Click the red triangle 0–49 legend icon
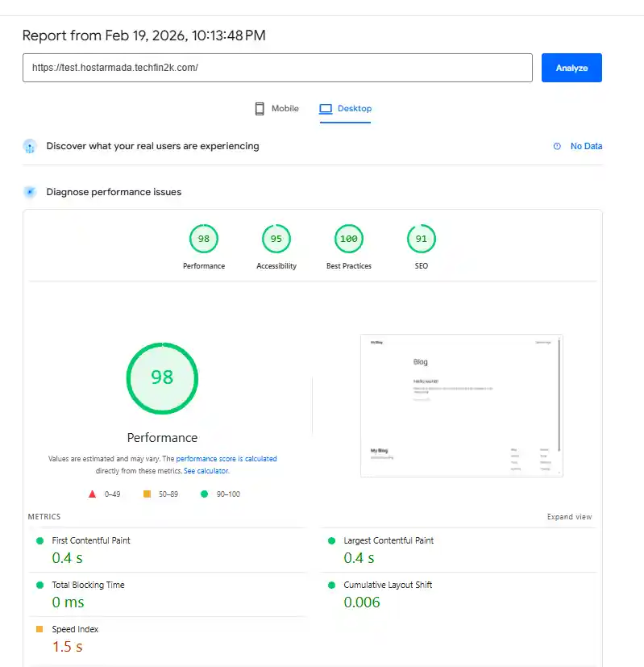 pyautogui.click(x=92, y=494)
